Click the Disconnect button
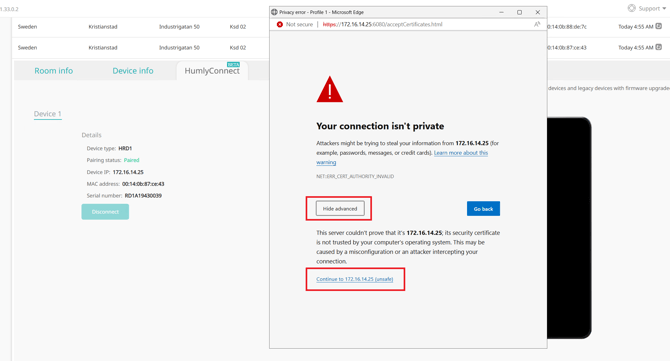The height and width of the screenshot is (361, 670). [x=105, y=212]
